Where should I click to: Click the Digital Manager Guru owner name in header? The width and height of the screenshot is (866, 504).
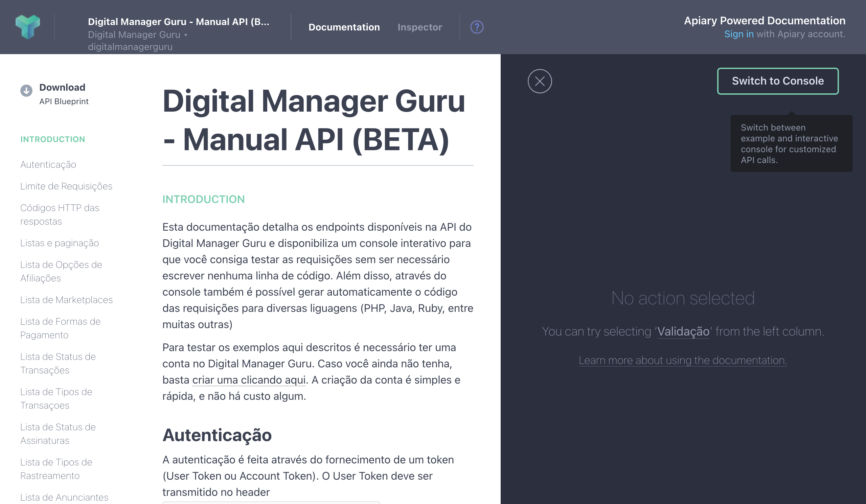[134, 35]
